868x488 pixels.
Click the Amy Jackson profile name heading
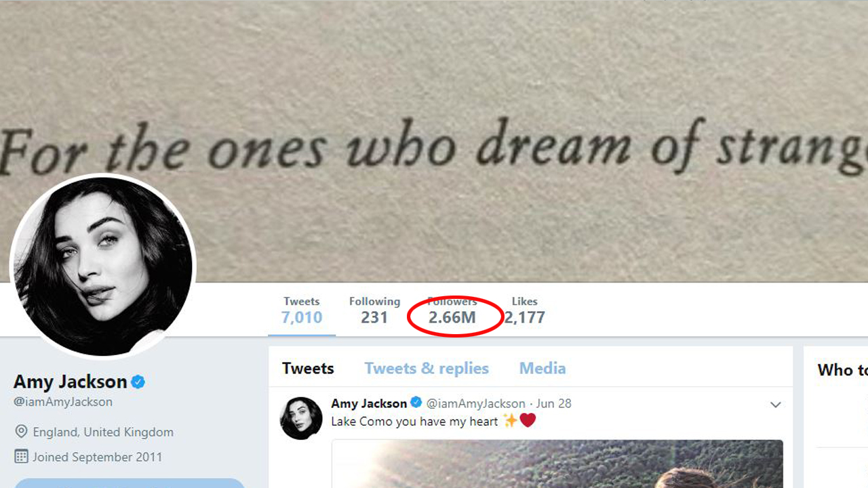pos(71,382)
